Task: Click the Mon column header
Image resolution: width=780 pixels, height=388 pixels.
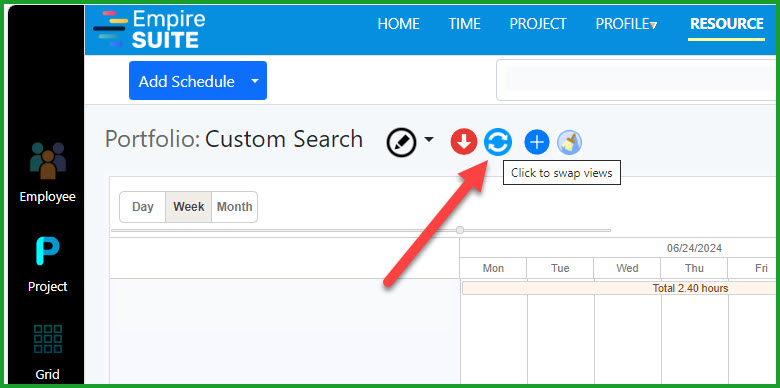Action: pos(493,268)
